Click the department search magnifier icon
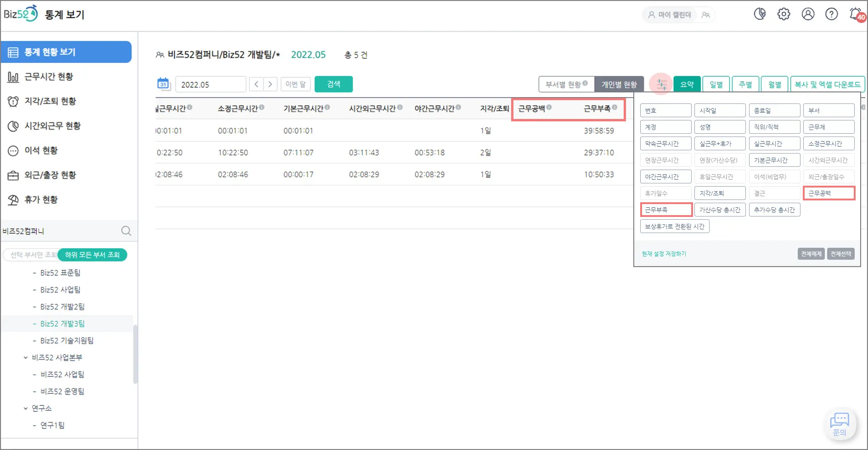This screenshot has width=868, height=450. (126, 231)
